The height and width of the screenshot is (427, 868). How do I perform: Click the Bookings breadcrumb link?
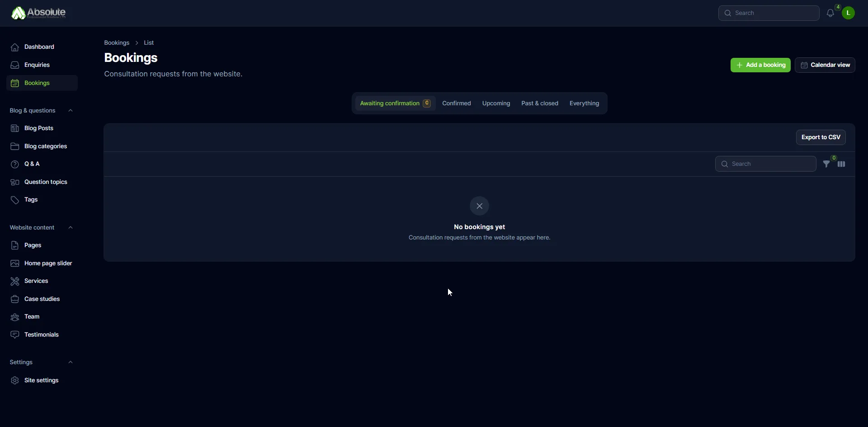point(117,43)
